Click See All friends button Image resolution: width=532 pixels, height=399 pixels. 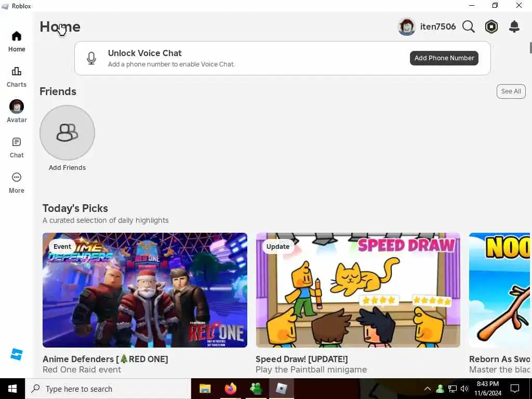(511, 91)
